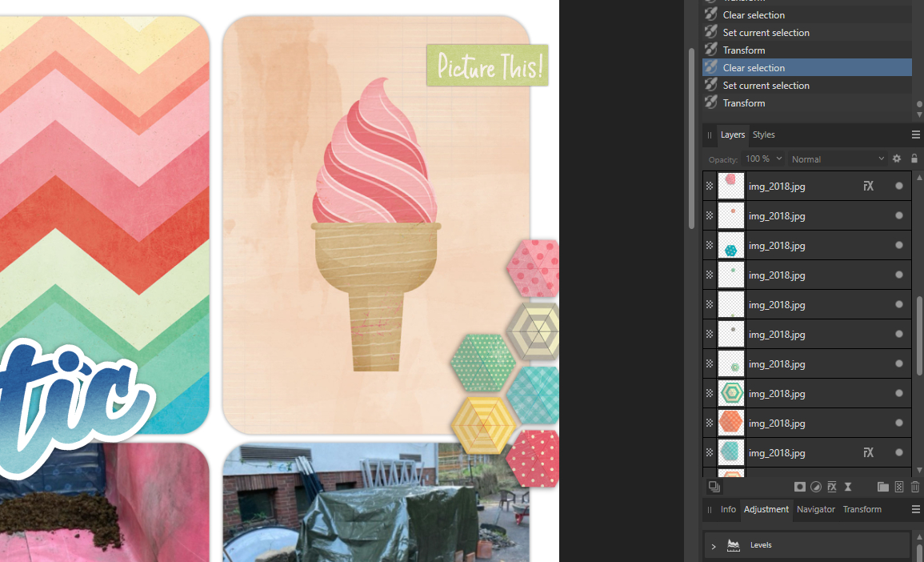This screenshot has width=924, height=562.
Task: Click fx icon on light teal hexagon layer
Action: tap(869, 453)
